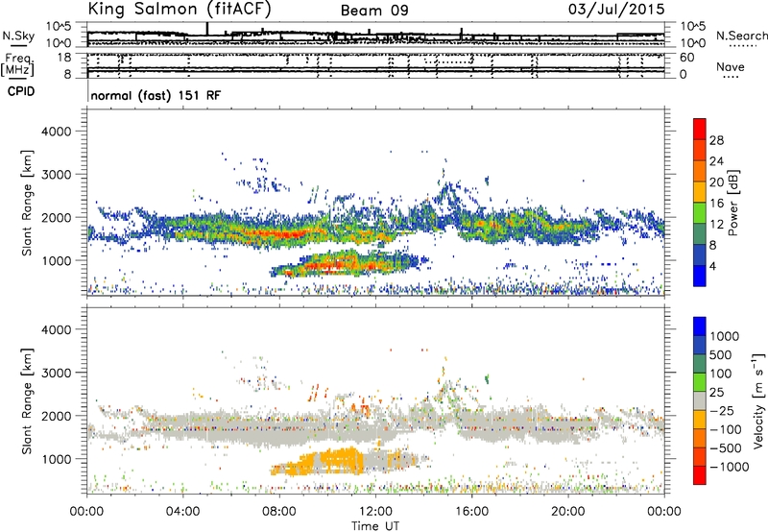The width and height of the screenshot is (768, 532).
Task: Click the 'Nave' legend label
Action: (x=731, y=66)
